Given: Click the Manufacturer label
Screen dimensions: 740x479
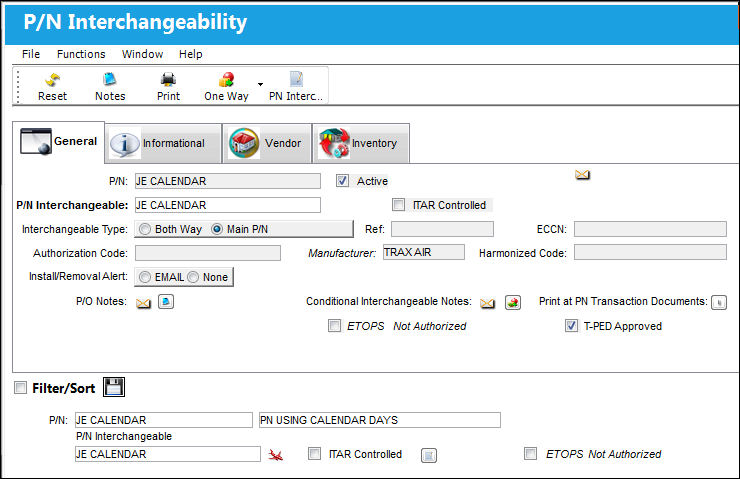Looking at the screenshot, I should [x=342, y=253].
